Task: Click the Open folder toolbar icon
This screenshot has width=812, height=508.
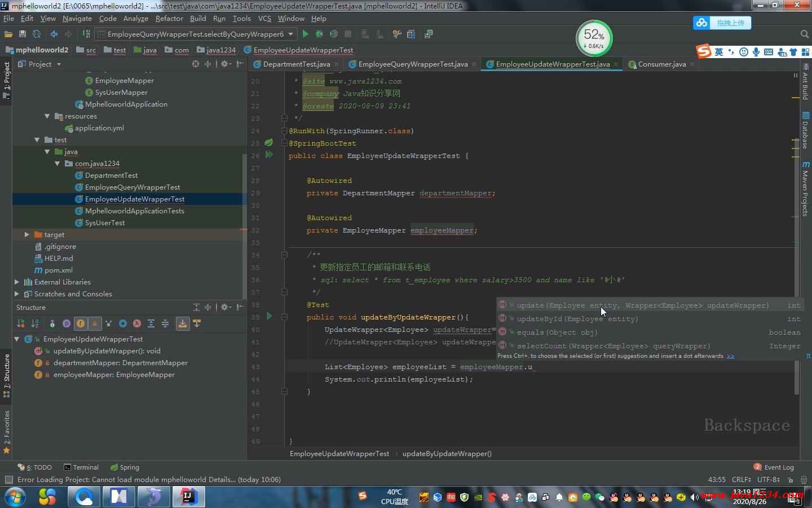Action: (x=8, y=34)
